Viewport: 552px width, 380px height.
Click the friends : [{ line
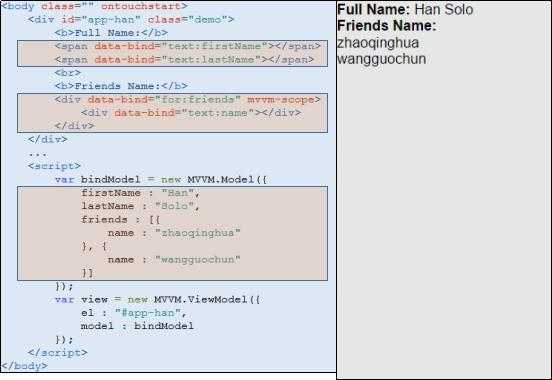(x=121, y=219)
